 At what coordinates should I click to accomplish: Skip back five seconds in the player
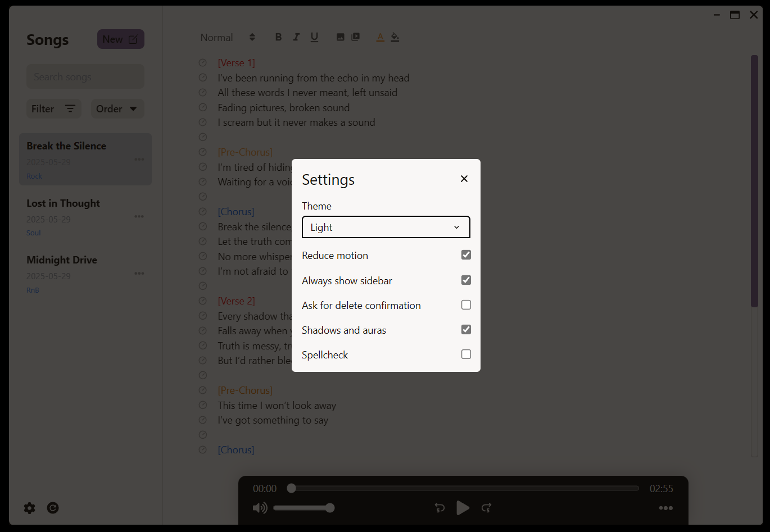point(440,508)
